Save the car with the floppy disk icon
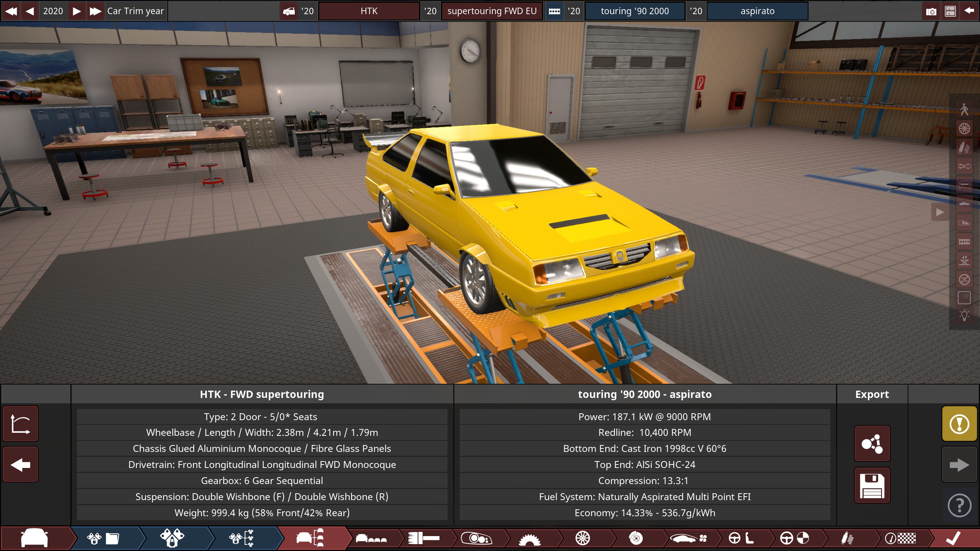Viewport: 980px width, 551px height. (x=872, y=485)
